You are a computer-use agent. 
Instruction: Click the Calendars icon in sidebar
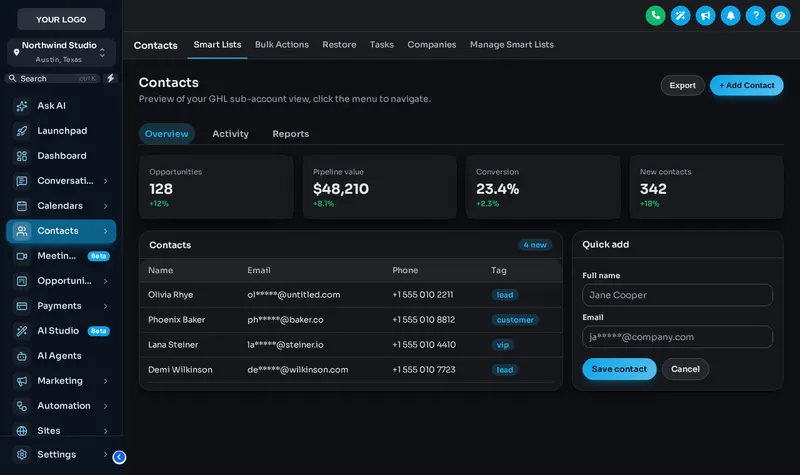coord(22,206)
